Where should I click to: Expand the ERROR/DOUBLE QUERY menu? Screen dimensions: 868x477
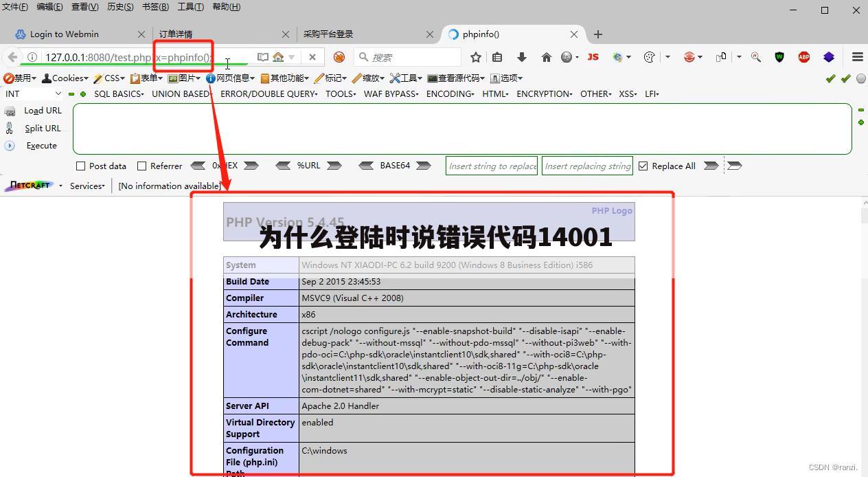click(x=269, y=94)
